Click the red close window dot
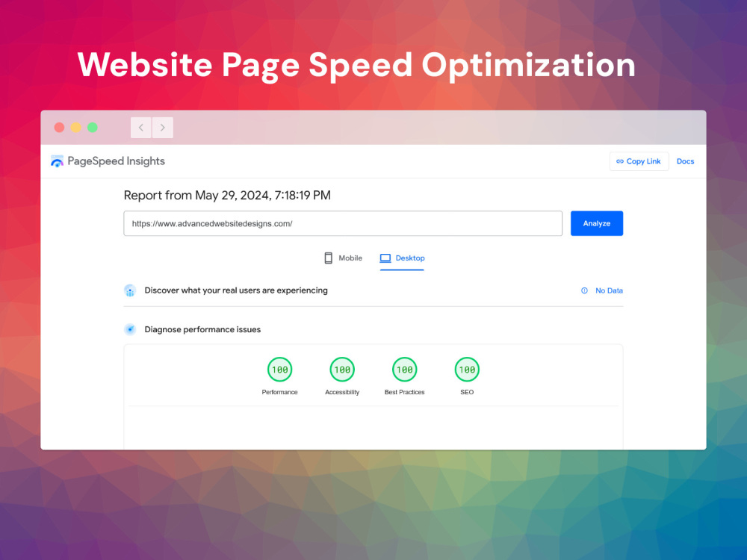747x560 pixels. [x=59, y=128]
